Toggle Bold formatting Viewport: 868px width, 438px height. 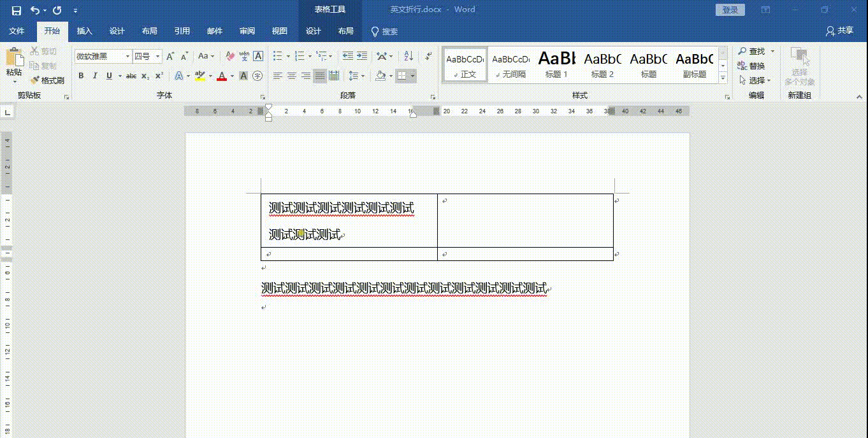81,76
